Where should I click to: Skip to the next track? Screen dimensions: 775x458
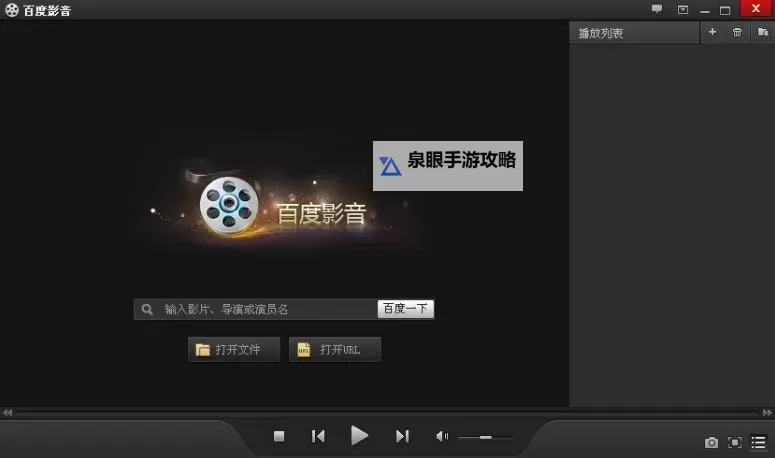point(402,436)
